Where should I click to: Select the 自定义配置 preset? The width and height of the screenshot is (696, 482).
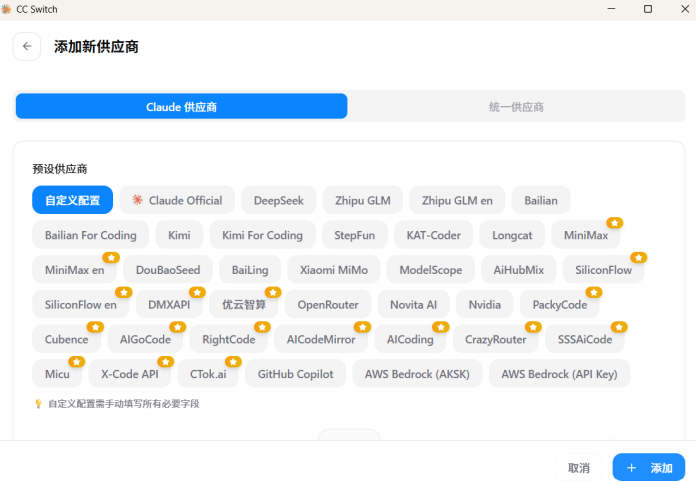(72, 200)
